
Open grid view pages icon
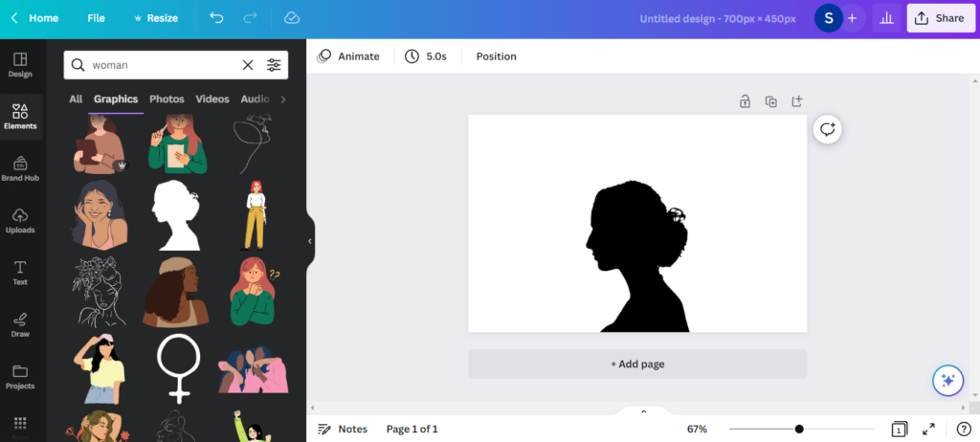[x=899, y=429]
